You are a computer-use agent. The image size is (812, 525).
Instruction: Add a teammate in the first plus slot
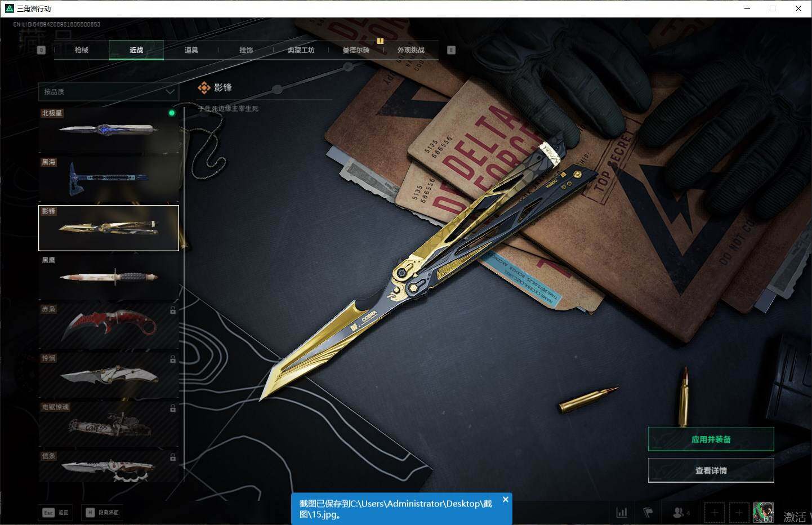[x=715, y=513]
